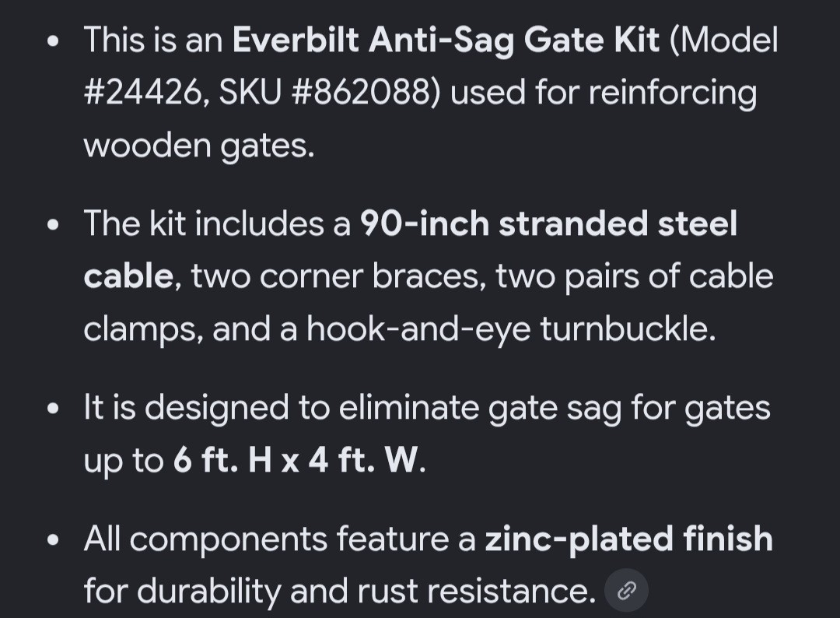Click the phrase 'two corner braces'

click(338, 277)
